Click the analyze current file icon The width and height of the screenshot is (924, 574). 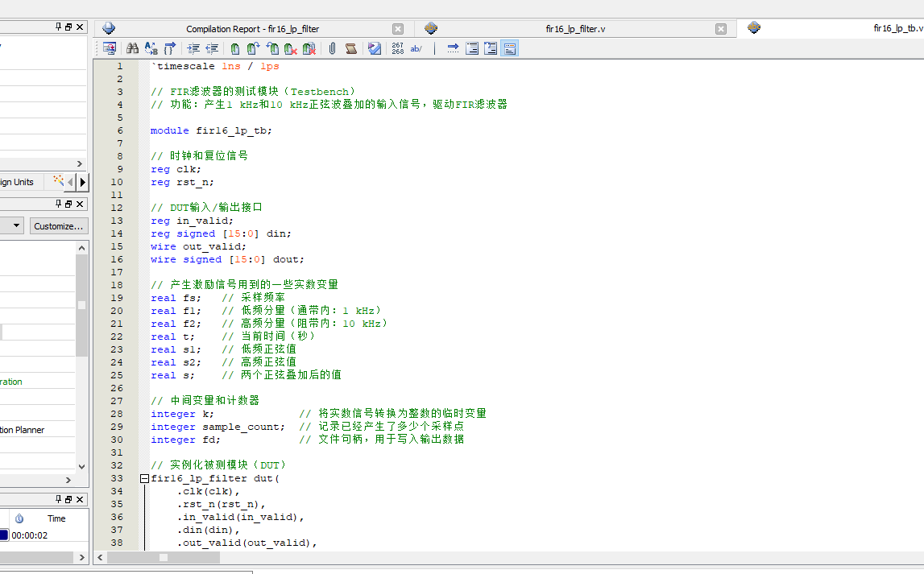[x=375, y=48]
